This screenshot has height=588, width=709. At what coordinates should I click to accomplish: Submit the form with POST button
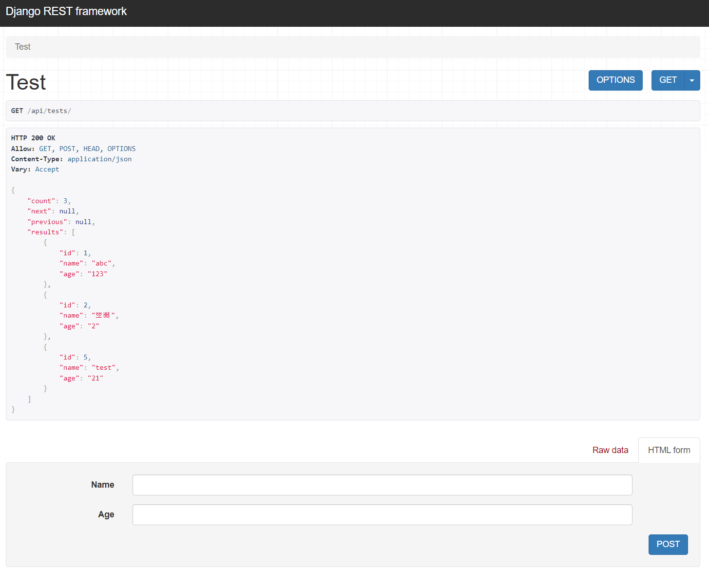(668, 545)
